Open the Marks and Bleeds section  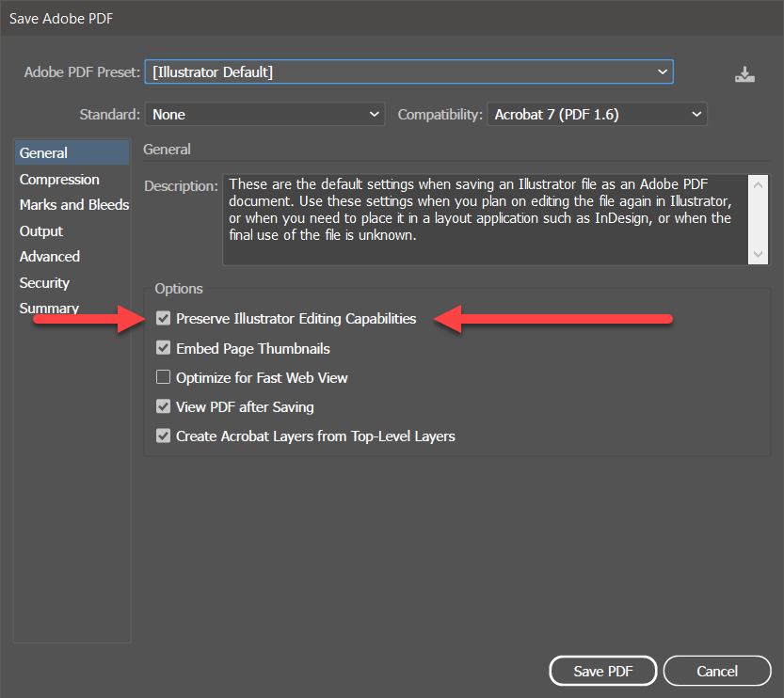(x=74, y=205)
